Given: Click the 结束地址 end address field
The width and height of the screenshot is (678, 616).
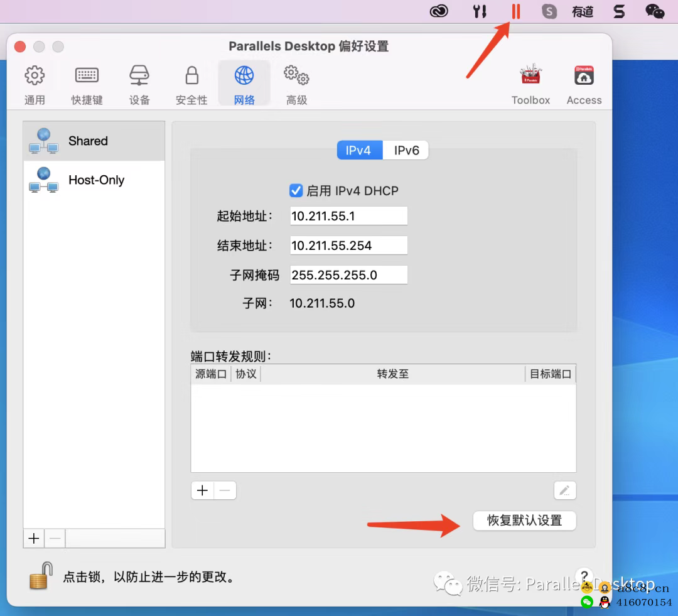Looking at the screenshot, I should tap(348, 246).
